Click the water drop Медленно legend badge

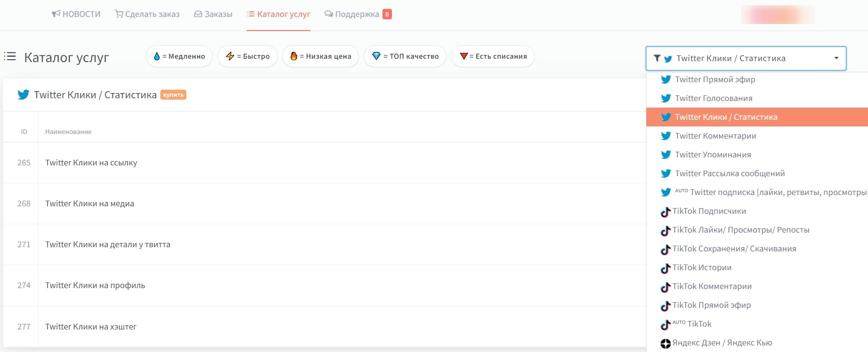tap(179, 56)
